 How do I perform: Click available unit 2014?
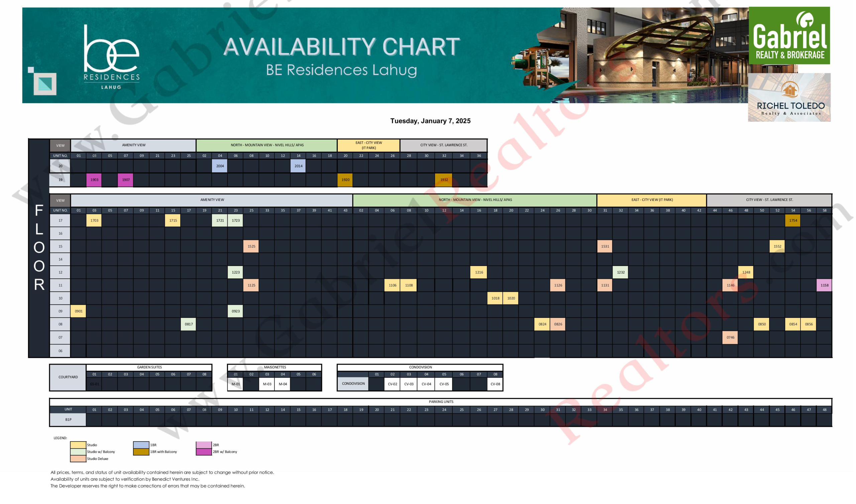(298, 166)
